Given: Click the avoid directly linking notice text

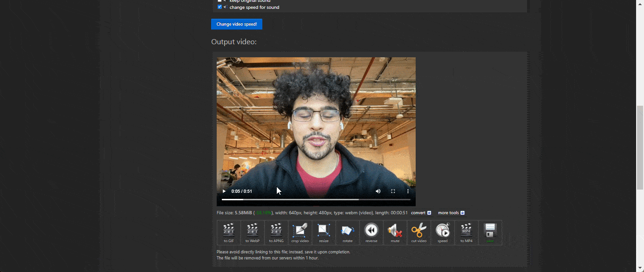Looking at the screenshot, I should tap(283, 252).
